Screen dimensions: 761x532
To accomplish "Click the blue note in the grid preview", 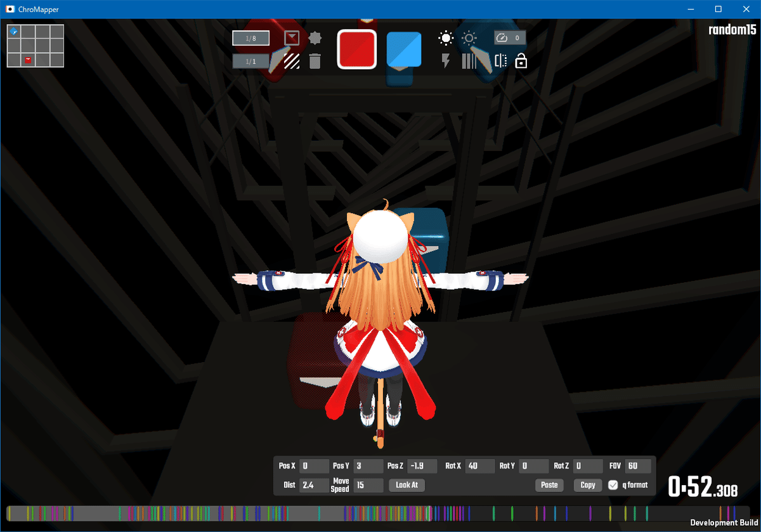I will click(x=14, y=31).
